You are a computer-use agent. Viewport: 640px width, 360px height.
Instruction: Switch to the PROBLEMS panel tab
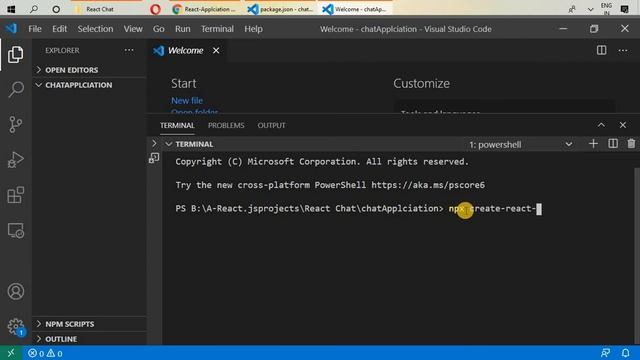[226, 125]
